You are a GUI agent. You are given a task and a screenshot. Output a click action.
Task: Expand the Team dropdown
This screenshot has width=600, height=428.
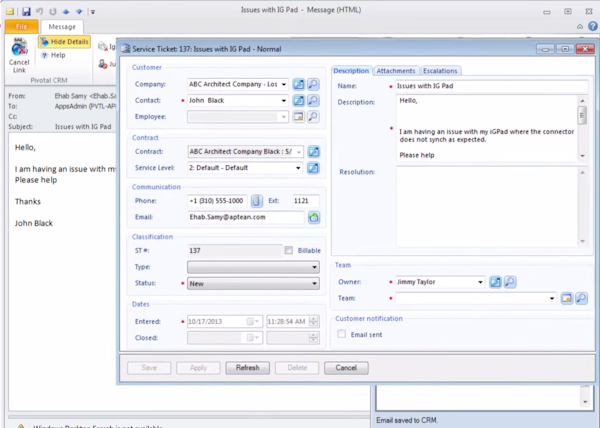551,298
